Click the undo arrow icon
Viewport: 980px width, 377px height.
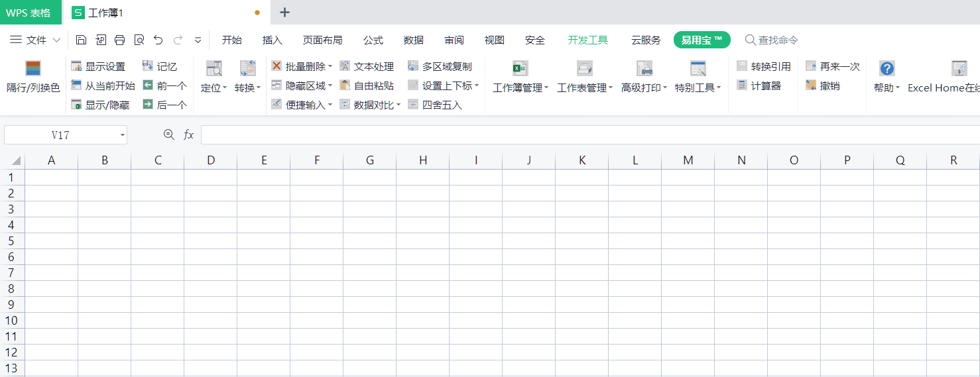pyautogui.click(x=158, y=40)
